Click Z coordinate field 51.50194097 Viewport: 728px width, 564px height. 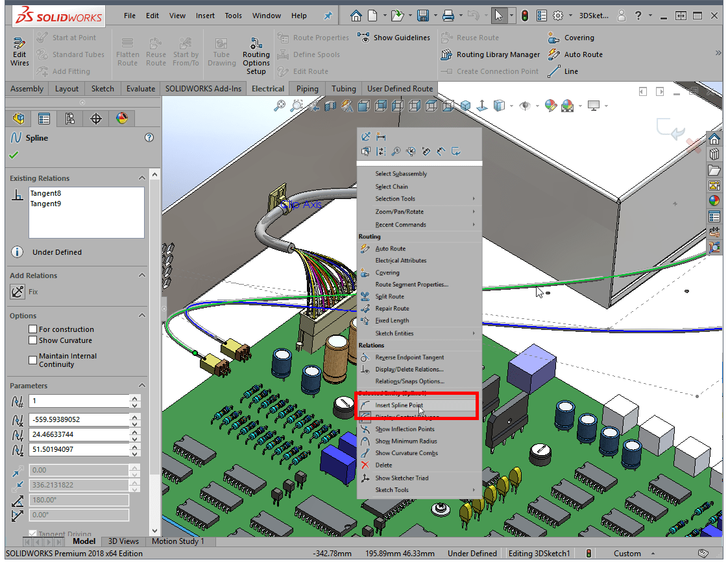pos(79,449)
